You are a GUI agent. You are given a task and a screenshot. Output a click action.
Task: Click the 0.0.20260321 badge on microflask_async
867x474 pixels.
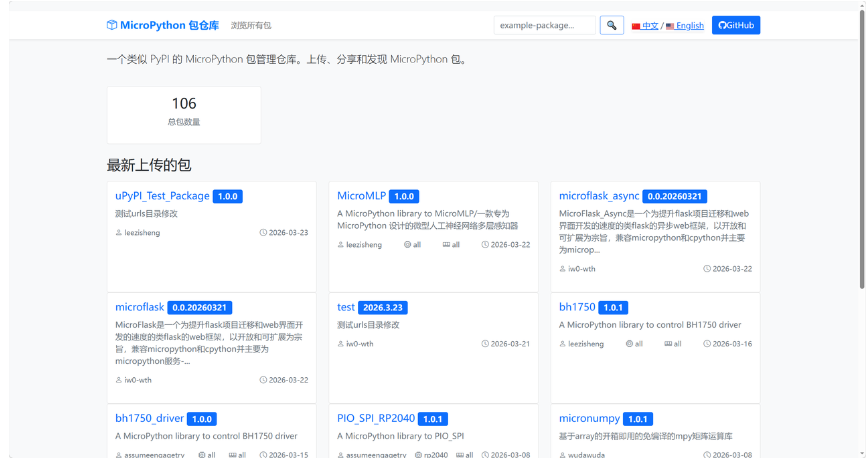pos(675,196)
